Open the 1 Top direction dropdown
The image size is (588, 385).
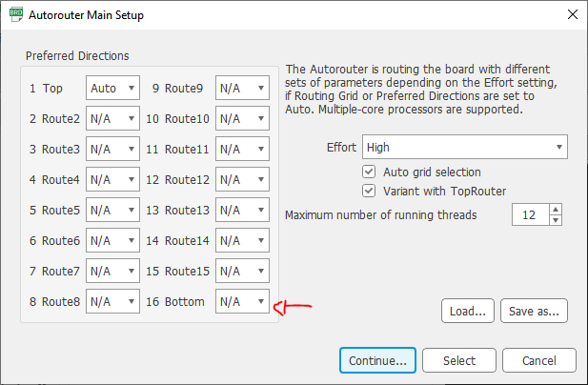click(112, 88)
